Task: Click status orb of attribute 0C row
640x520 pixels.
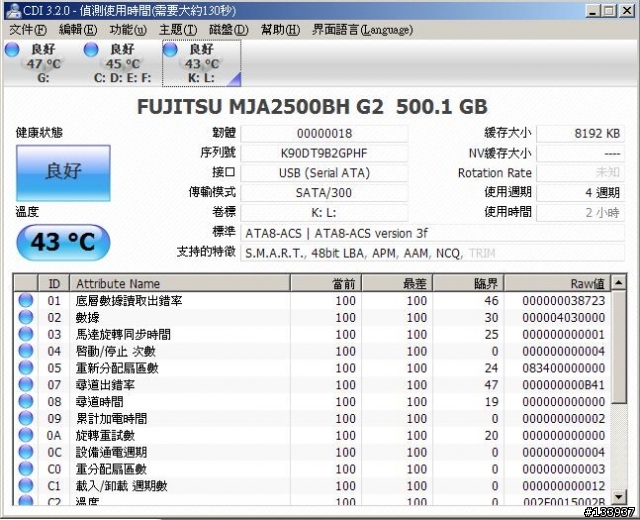Action: point(26,452)
